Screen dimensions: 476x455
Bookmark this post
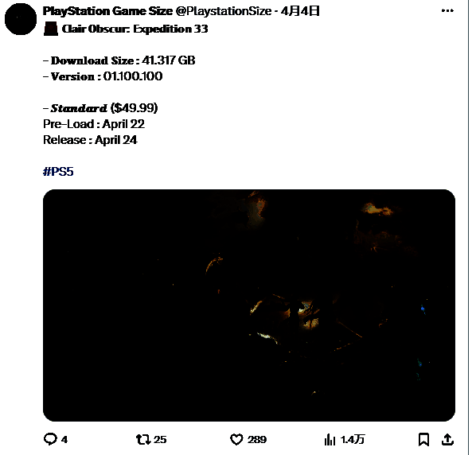(423, 439)
